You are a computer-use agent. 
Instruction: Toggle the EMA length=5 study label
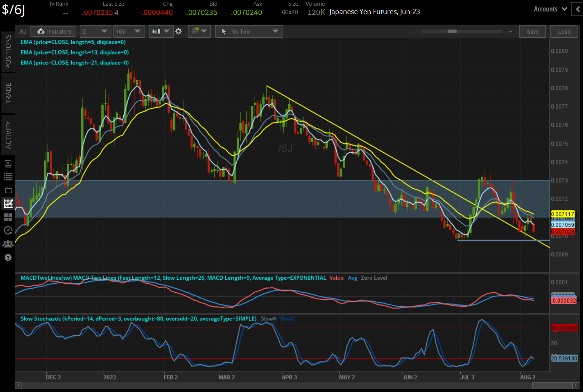(73, 42)
